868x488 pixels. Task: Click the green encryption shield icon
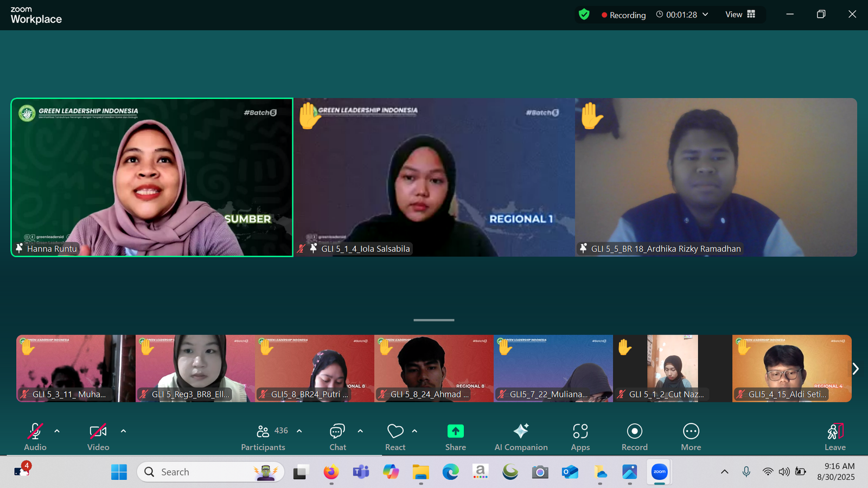(x=584, y=15)
